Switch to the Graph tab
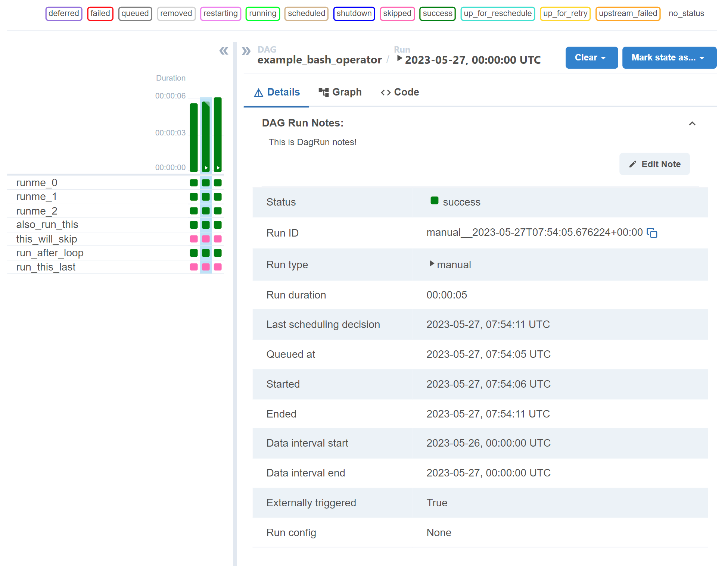The image size is (728, 566). (341, 91)
